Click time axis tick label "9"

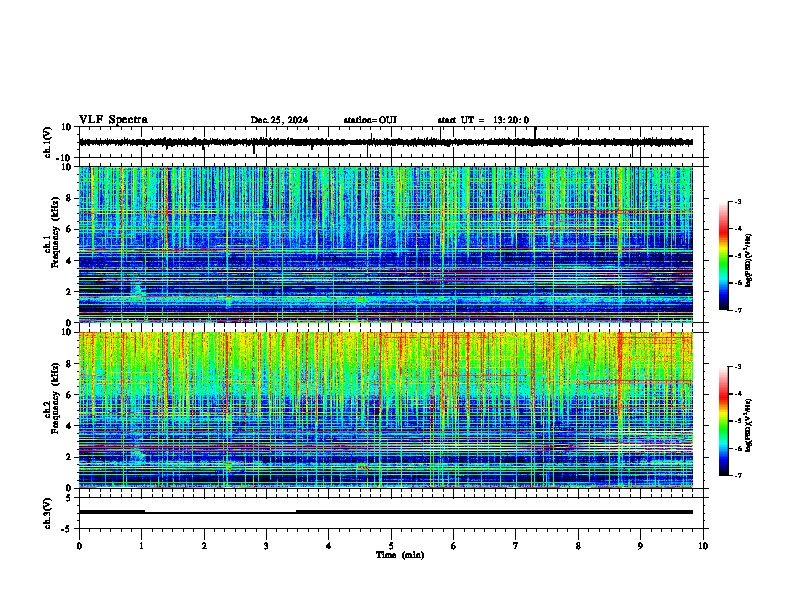pos(640,546)
